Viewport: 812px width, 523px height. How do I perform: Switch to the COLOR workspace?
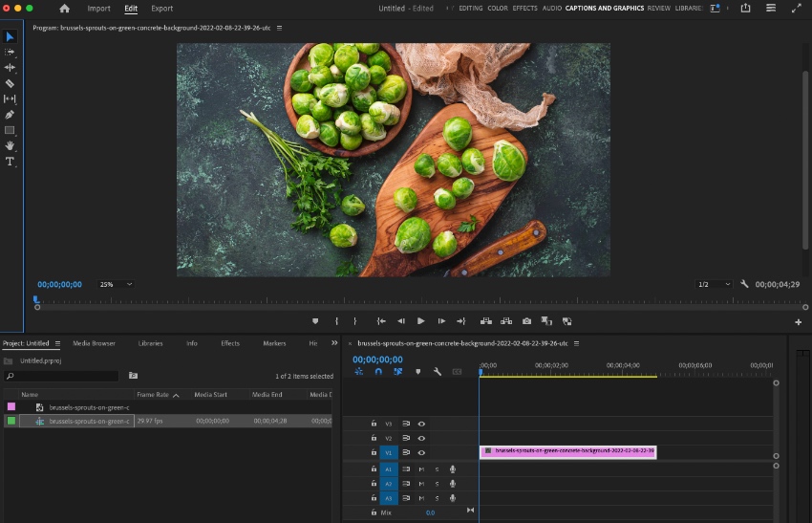coord(498,9)
